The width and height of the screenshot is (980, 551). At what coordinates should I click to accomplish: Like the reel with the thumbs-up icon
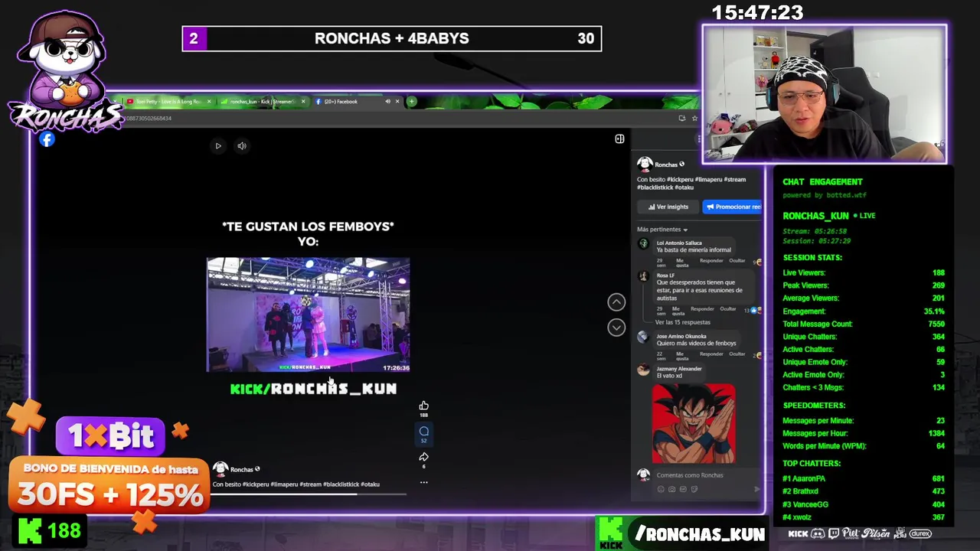[x=423, y=406]
